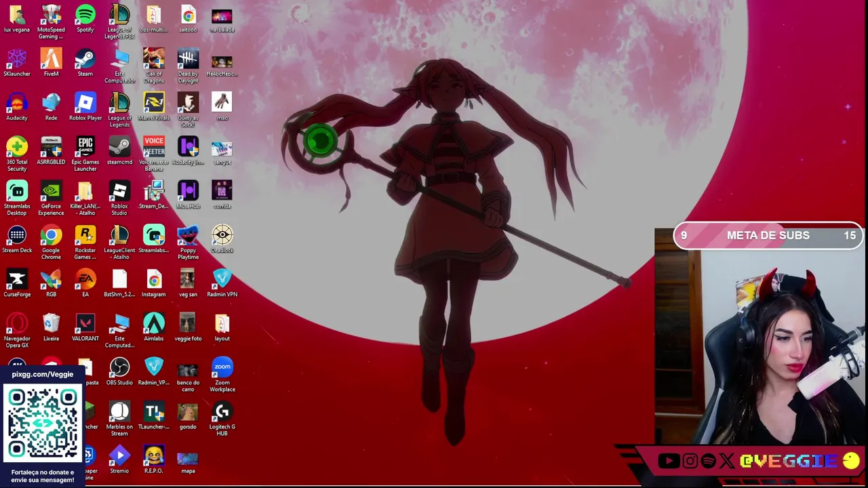Select the steamcmd shortcut

[x=119, y=150]
